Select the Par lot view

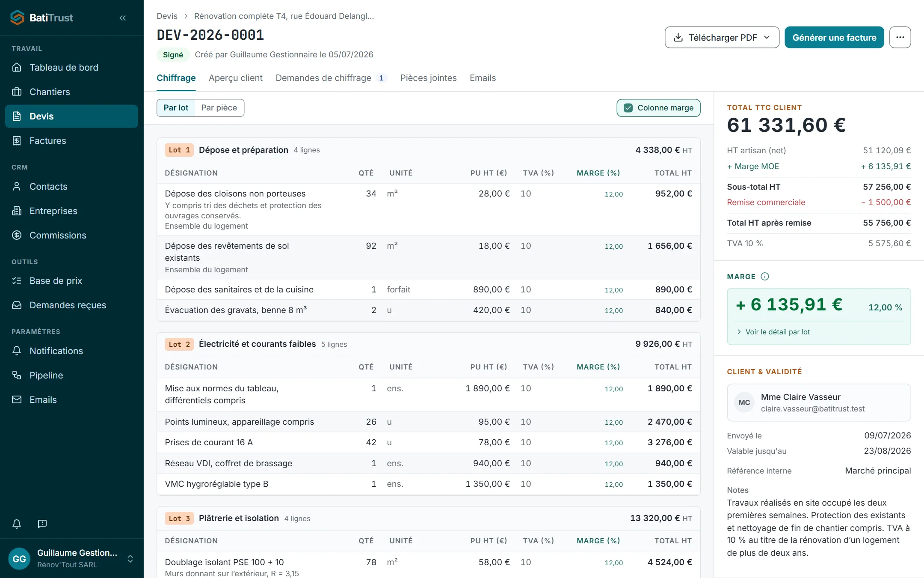coord(176,108)
